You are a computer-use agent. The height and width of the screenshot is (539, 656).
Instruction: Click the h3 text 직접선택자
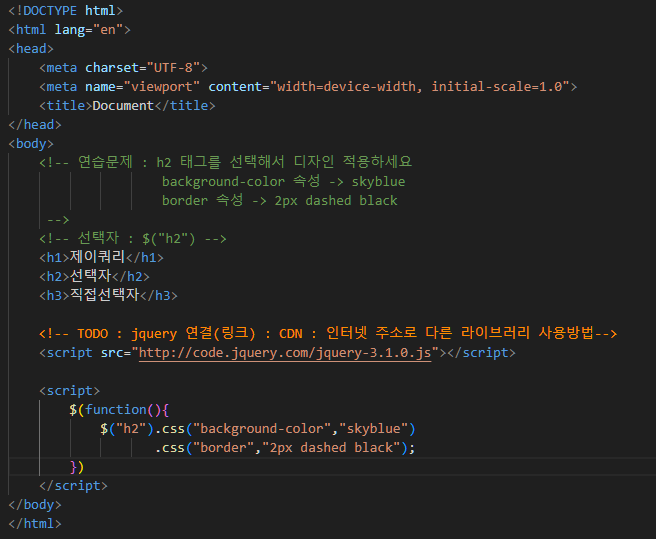point(104,295)
